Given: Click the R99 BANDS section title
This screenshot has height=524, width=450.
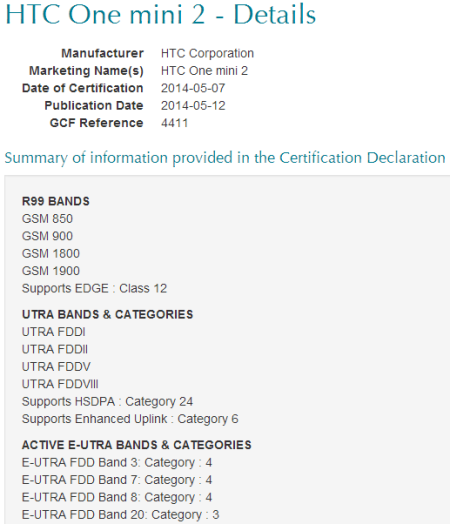Looking at the screenshot, I should click(x=56, y=202).
